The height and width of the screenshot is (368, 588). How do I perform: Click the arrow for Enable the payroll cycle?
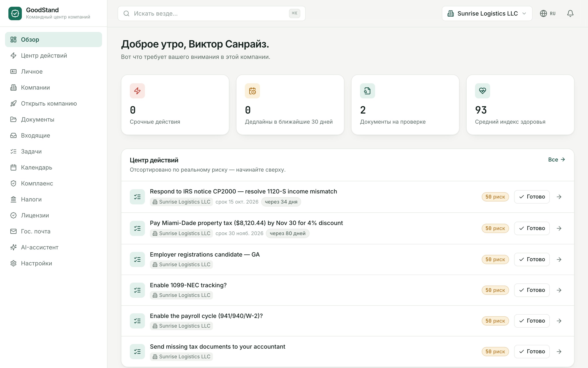559,321
